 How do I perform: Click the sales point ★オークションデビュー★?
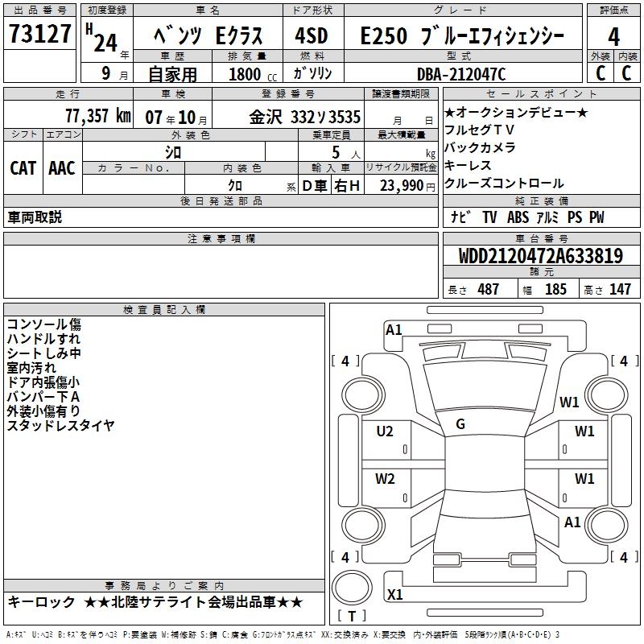click(516, 112)
